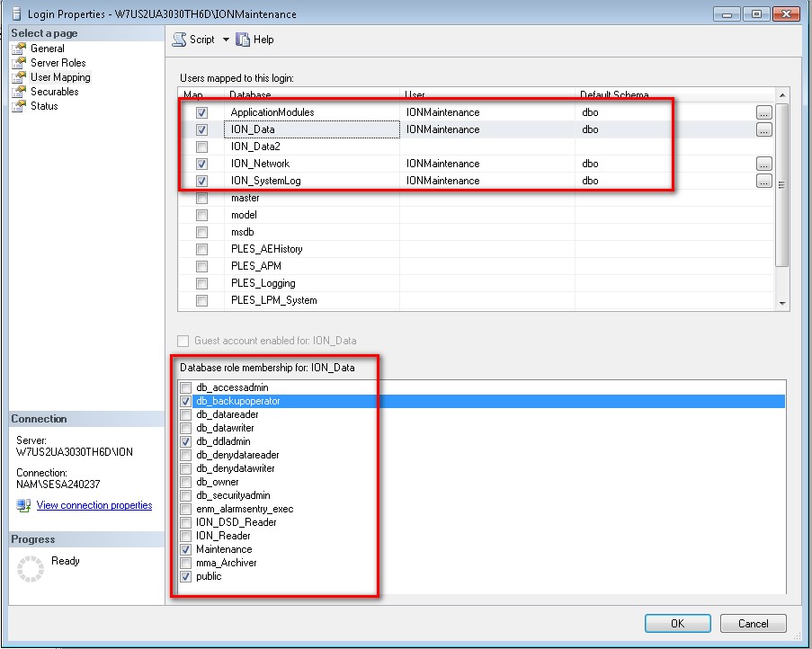Select the ION_Network database cell

tap(312, 164)
